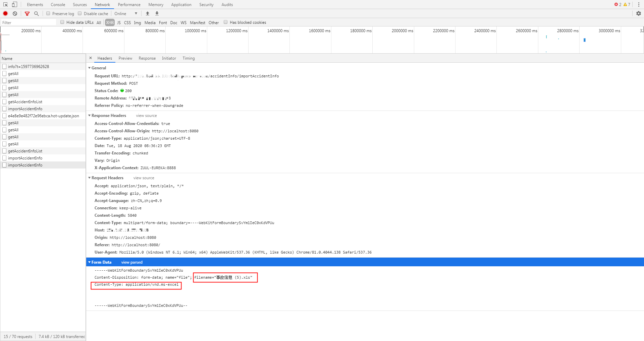This screenshot has width=644, height=341.
Task: Open the network search magnifier
Action: (x=37, y=13)
